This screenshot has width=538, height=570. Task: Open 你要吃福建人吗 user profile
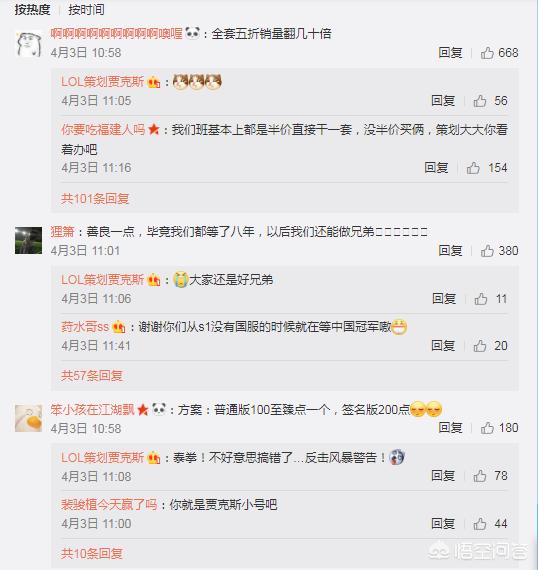click(103, 129)
